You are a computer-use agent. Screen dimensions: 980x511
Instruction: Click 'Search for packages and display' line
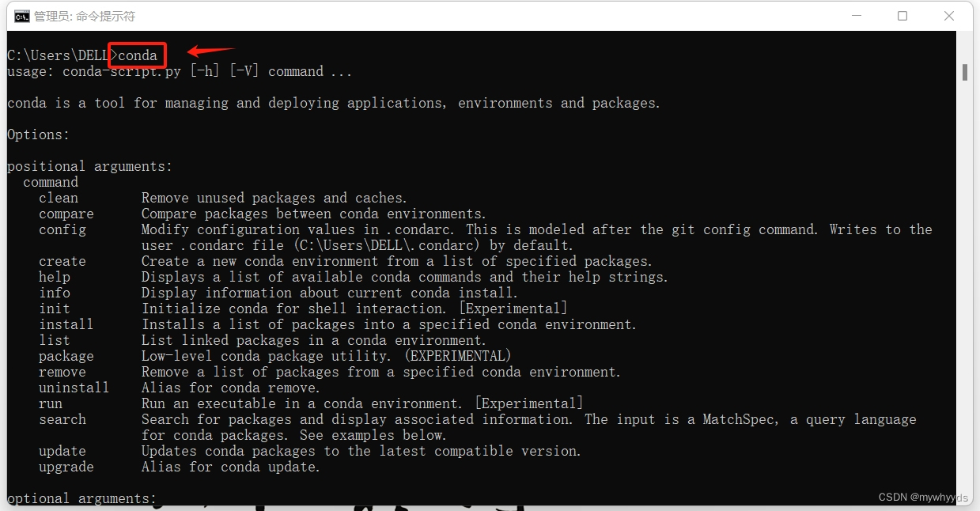point(529,419)
